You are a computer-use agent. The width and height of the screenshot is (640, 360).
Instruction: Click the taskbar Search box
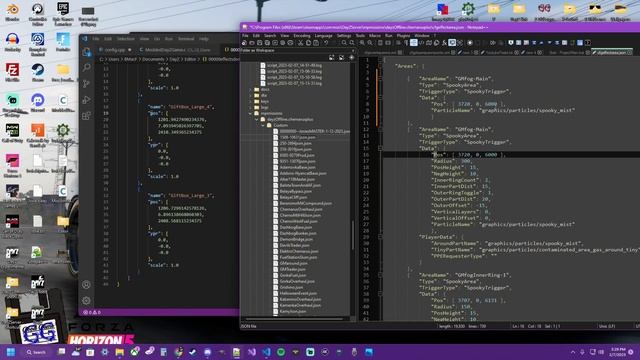point(37,352)
